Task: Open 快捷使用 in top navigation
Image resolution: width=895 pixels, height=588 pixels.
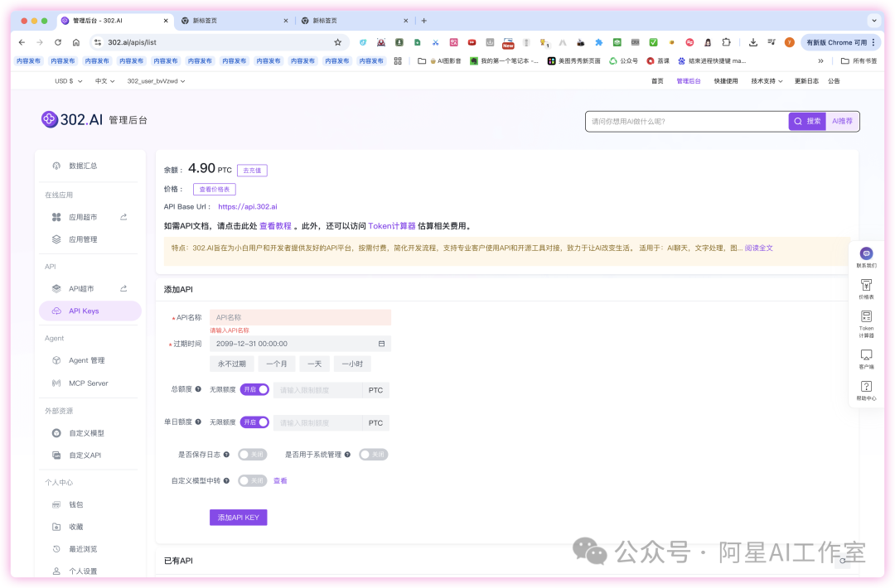Action: coord(725,81)
